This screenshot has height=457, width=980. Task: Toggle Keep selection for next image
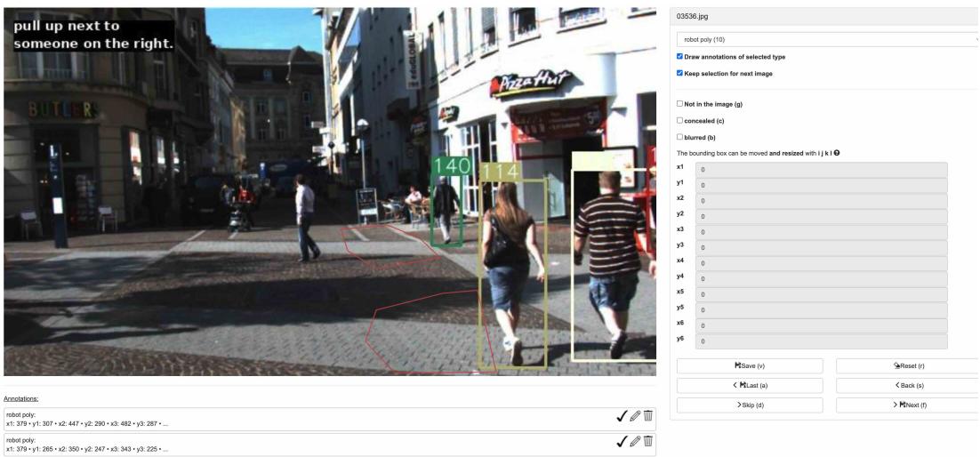click(680, 73)
